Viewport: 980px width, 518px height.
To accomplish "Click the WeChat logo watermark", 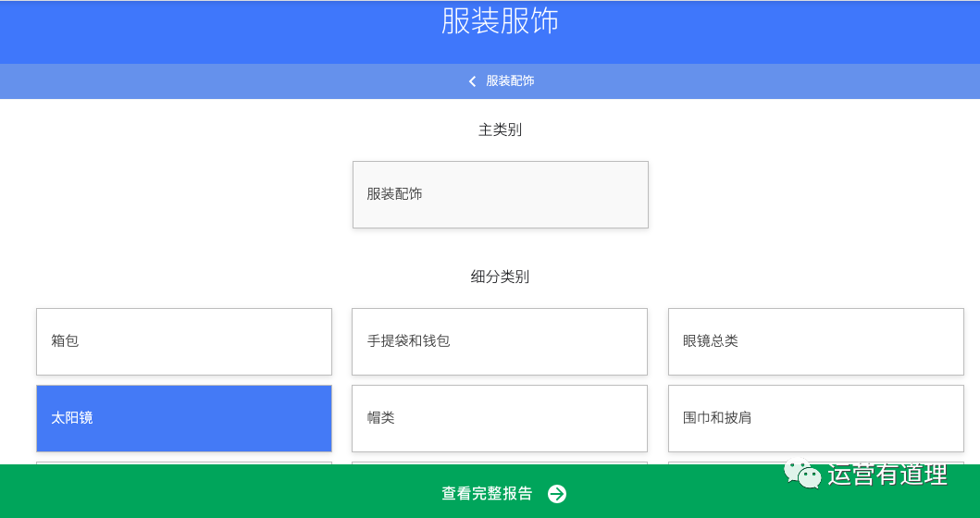I will coord(802,475).
